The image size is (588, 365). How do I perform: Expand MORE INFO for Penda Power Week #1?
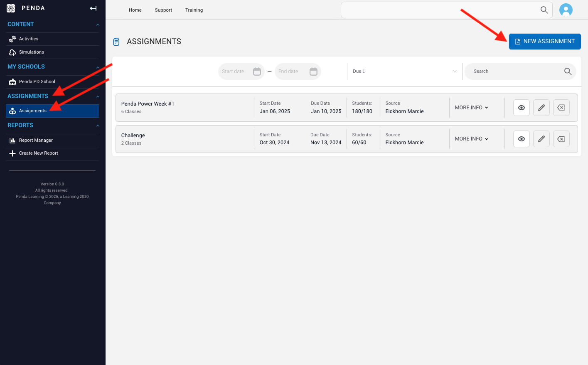coord(470,107)
